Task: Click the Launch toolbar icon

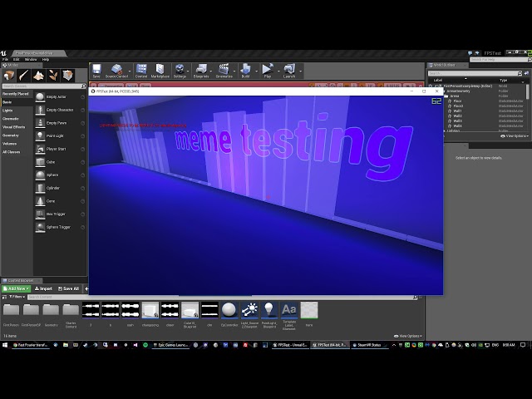Action: point(289,71)
